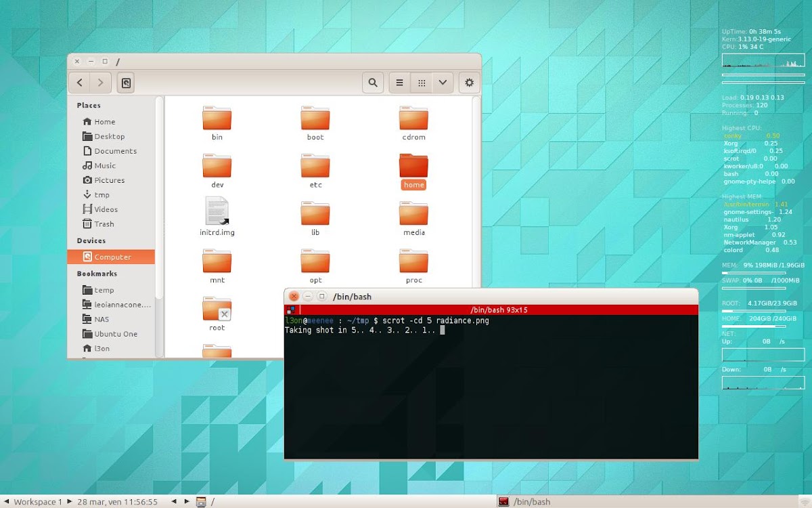Image resolution: width=812 pixels, height=508 pixels.
Task: Open the gear settings menu in Nautilus
Action: click(469, 83)
